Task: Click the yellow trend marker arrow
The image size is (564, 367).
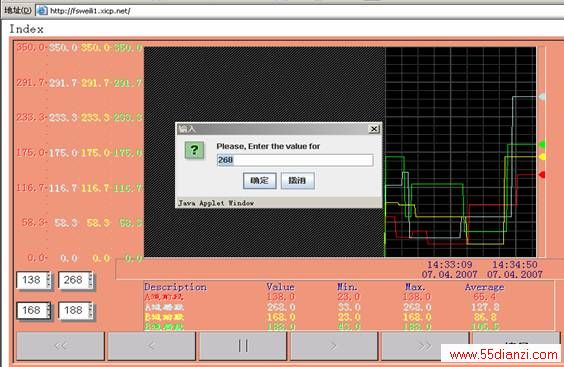Action: tap(542, 157)
